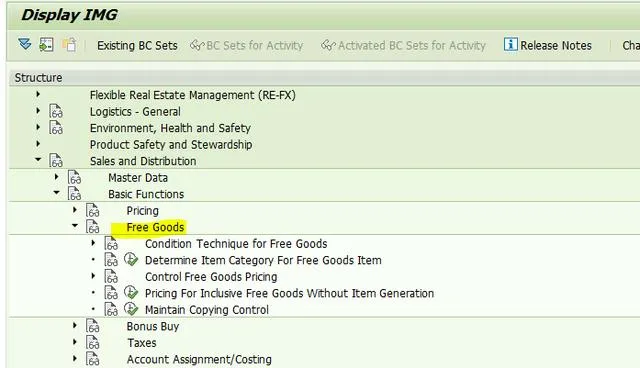The height and width of the screenshot is (368, 640).
Task: Open documentation icon next to Master Data
Action: tap(74, 177)
